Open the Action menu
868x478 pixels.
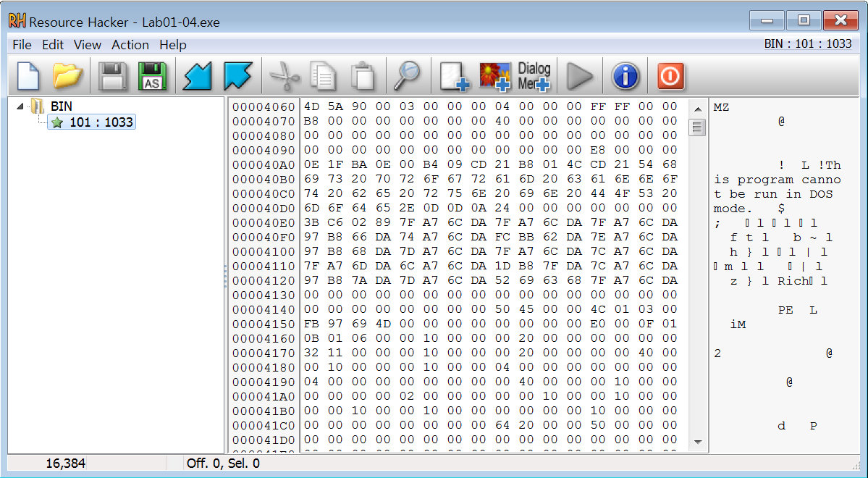click(x=130, y=45)
